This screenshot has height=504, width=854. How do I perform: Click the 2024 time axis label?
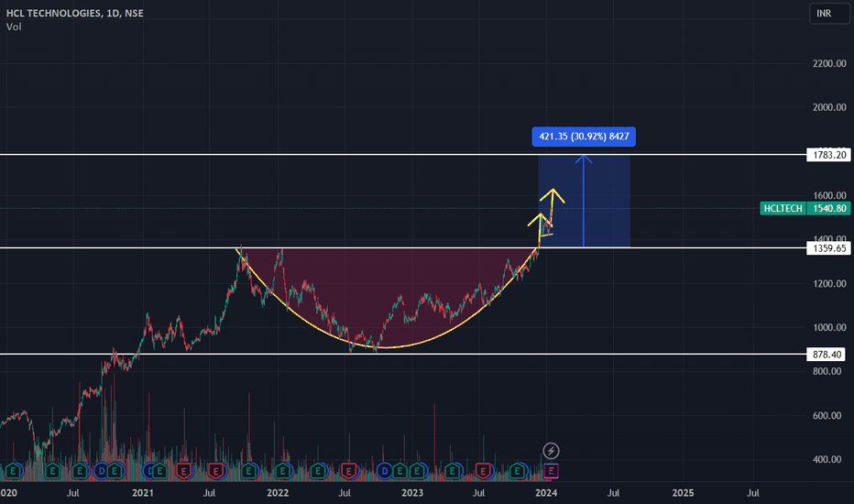546,493
